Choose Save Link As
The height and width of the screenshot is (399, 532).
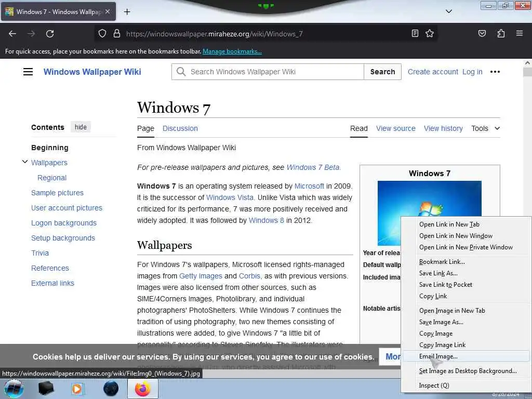(x=438, y=273)
